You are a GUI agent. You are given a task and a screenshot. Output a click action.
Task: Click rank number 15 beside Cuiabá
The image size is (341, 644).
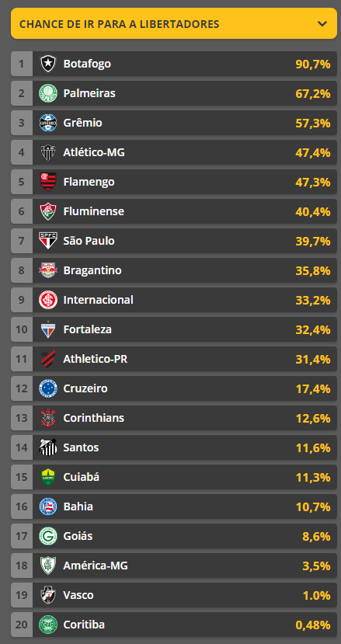click(x=22, y=478)
